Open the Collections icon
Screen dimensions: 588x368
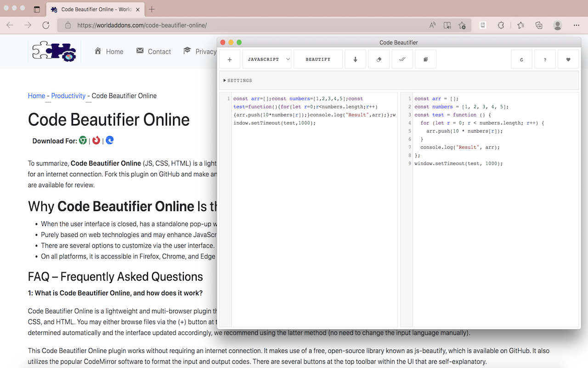click(x=539, y=25)
